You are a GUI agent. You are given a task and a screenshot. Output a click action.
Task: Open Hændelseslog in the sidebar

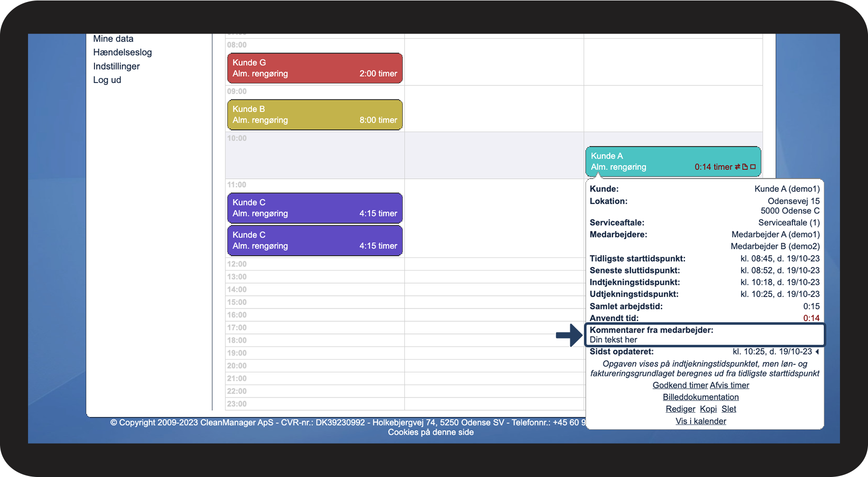[122, 53]
